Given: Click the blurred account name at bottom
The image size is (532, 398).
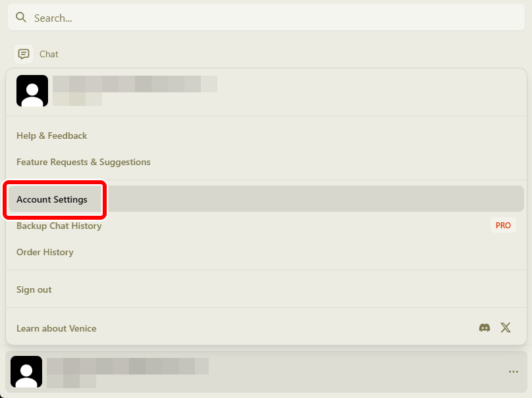Looking at the screenshot, I should 128,366.
